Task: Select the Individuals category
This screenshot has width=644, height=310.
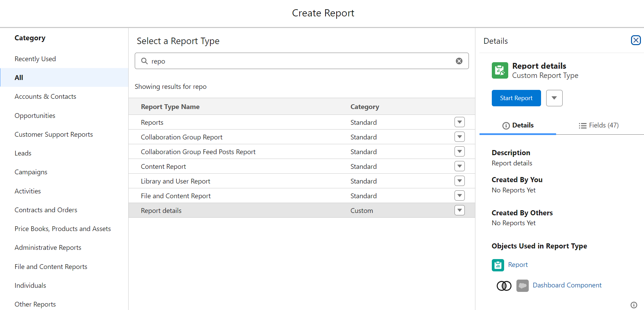Action: (64, 285)
